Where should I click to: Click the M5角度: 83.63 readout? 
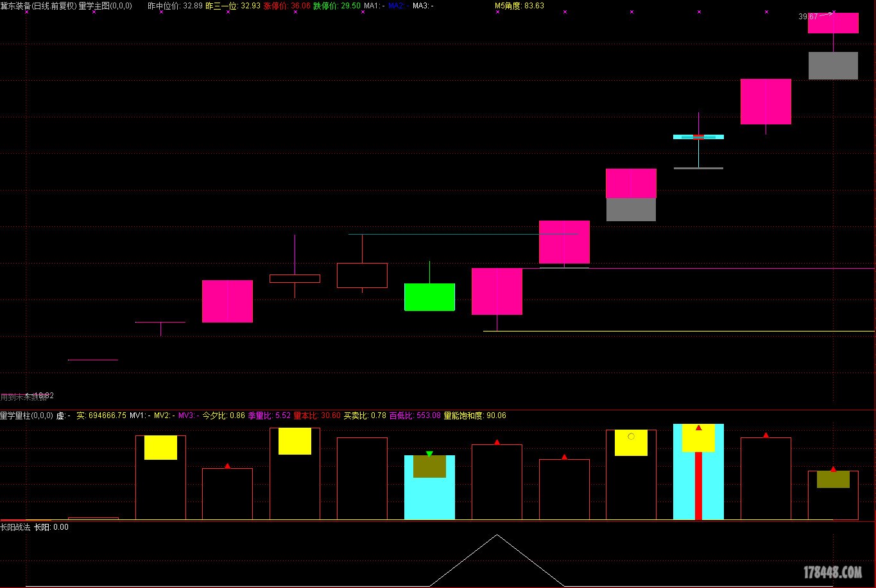tap(519, 6)
